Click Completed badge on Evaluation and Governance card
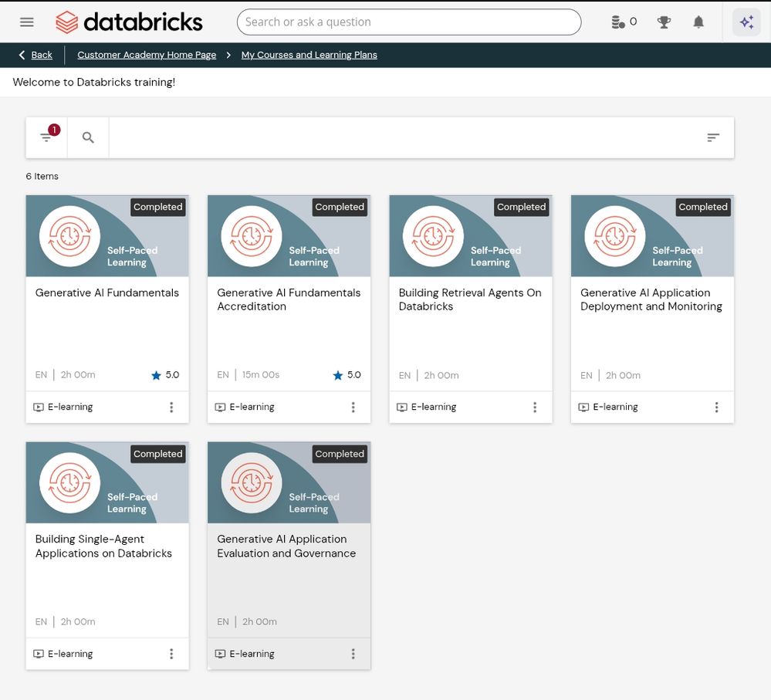Screen dimensions: 771x700 pos(340,454)
